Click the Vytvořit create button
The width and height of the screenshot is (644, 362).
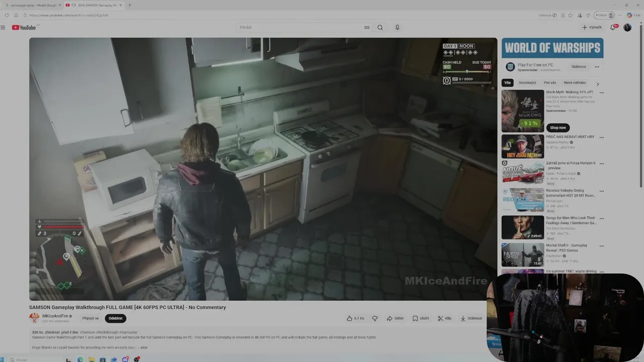point(592,27)
